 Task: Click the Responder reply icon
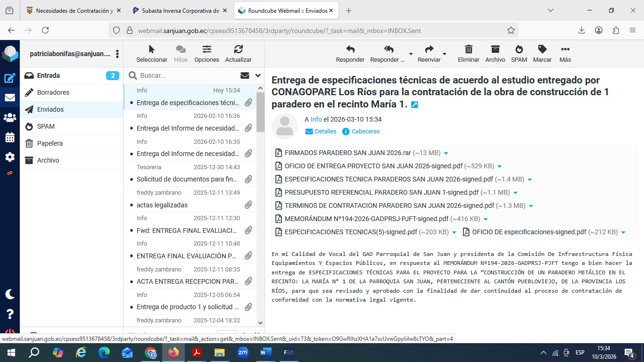point(350,49)
